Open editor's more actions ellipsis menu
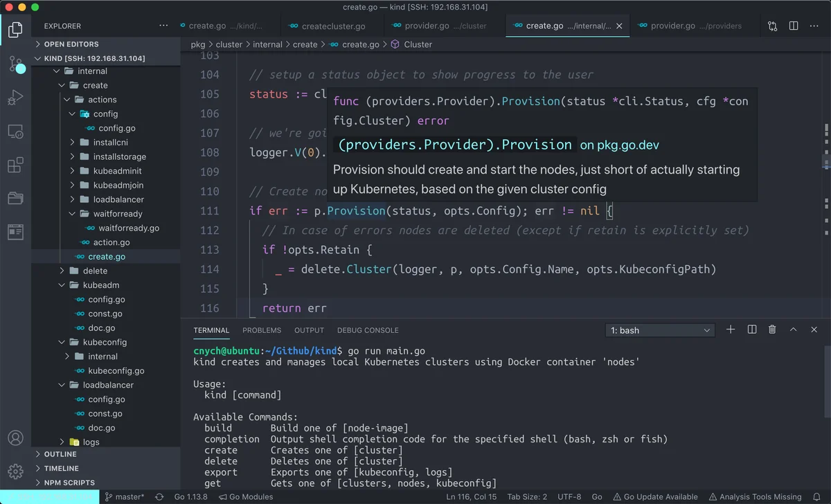The image size is (831, 504). click(x=814, y=26)
